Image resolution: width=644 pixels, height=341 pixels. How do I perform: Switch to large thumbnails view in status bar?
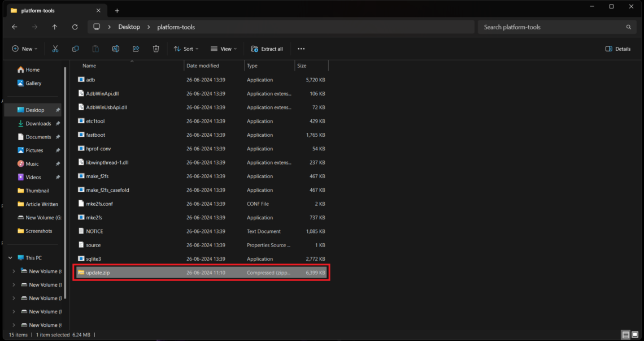pos(635,335)
